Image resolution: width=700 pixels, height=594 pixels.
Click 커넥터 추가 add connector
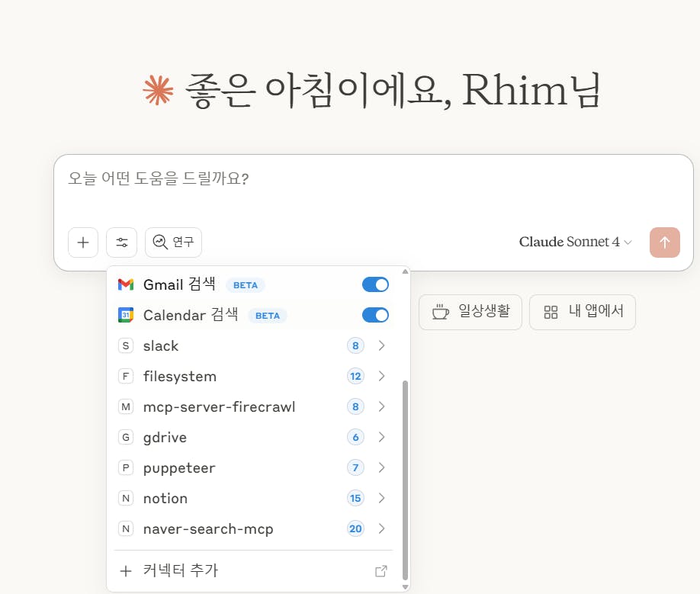tap(253, 571)
